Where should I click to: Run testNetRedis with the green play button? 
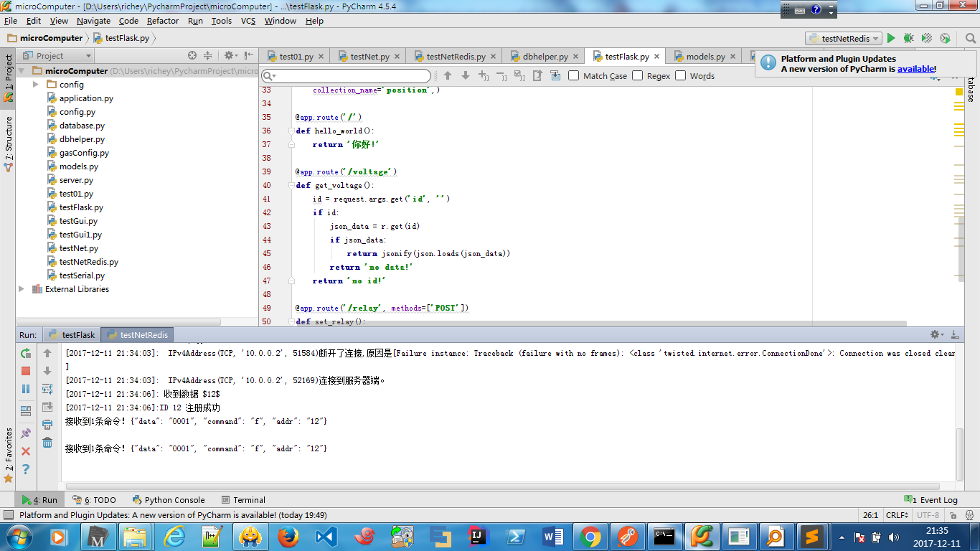click(x=891, y=39)
